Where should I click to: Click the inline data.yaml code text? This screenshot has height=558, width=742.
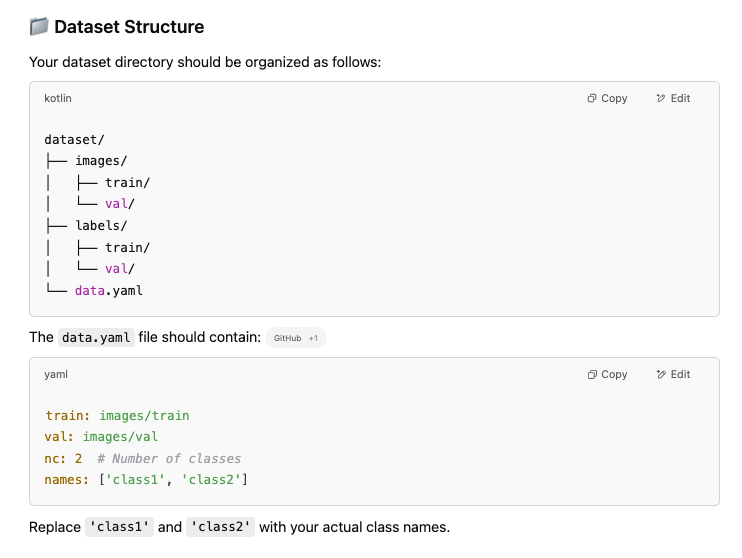click(x=96, y=337)
